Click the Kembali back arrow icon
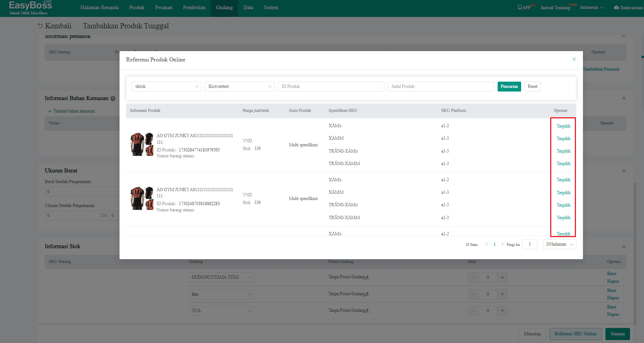The width and height of the screenshot is (644, 343). pos(40,26)
